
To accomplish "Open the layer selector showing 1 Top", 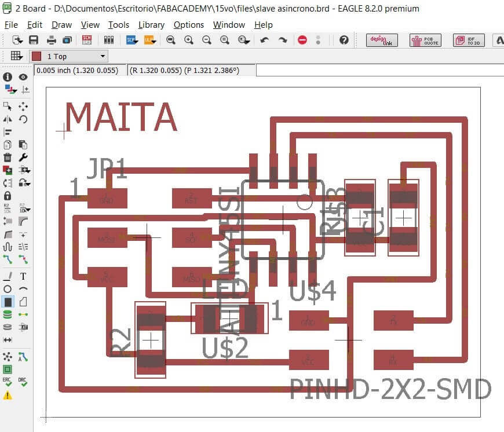I will pos(69,56).
